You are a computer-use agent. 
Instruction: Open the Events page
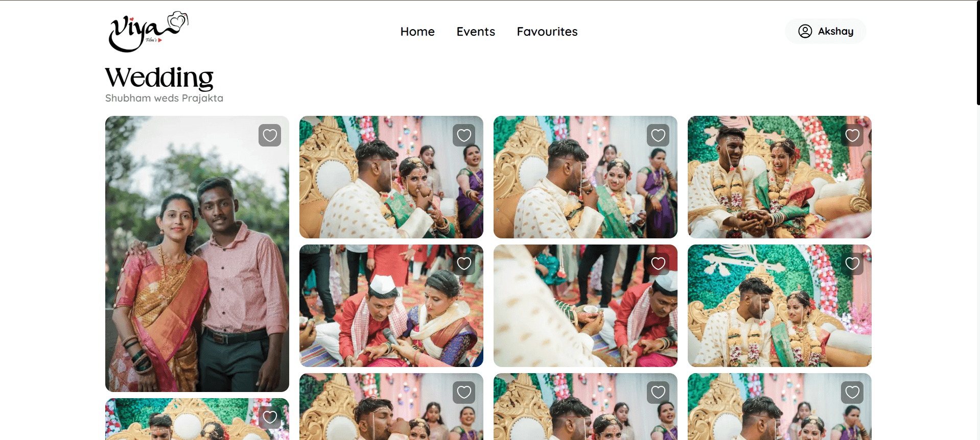point(475,32)
